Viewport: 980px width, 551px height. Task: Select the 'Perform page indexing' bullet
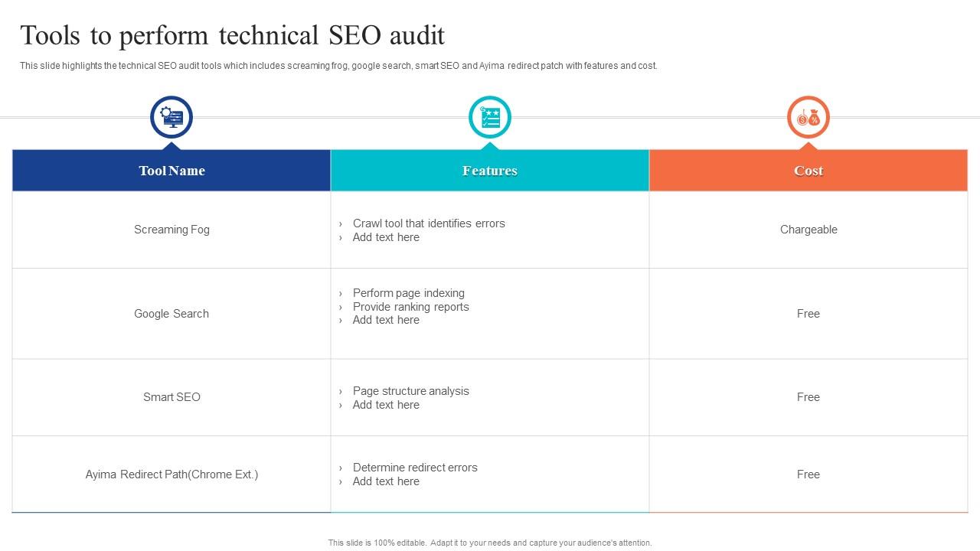[x=409, y=293]
